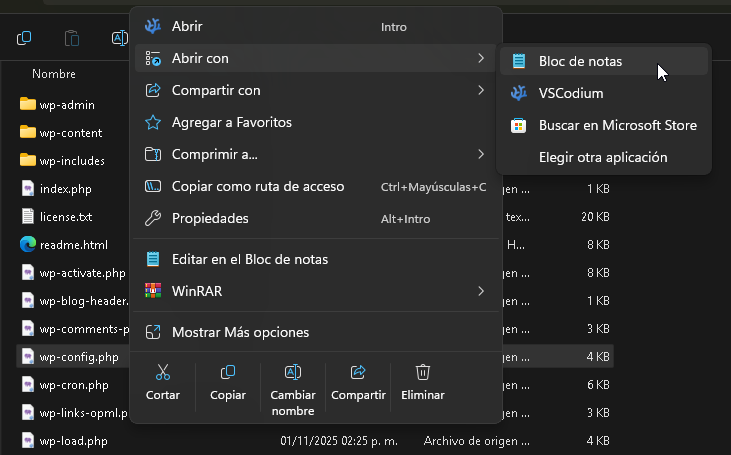This screenshot has width=731, height=455.
Task: Click the text file icon of license.txt
Action: tap(28, 216)
